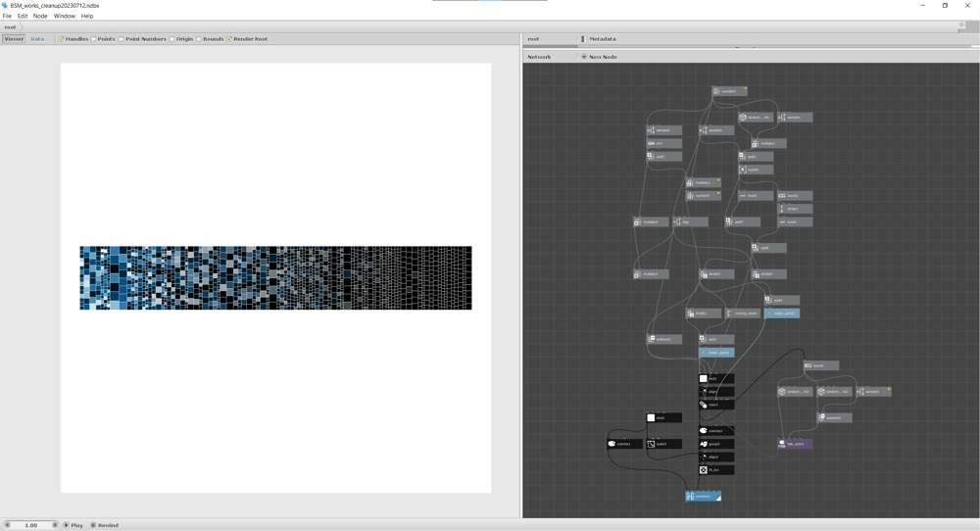Switch to the Data tab
Screen dimensions: 980x531
[x=37, y=39]
